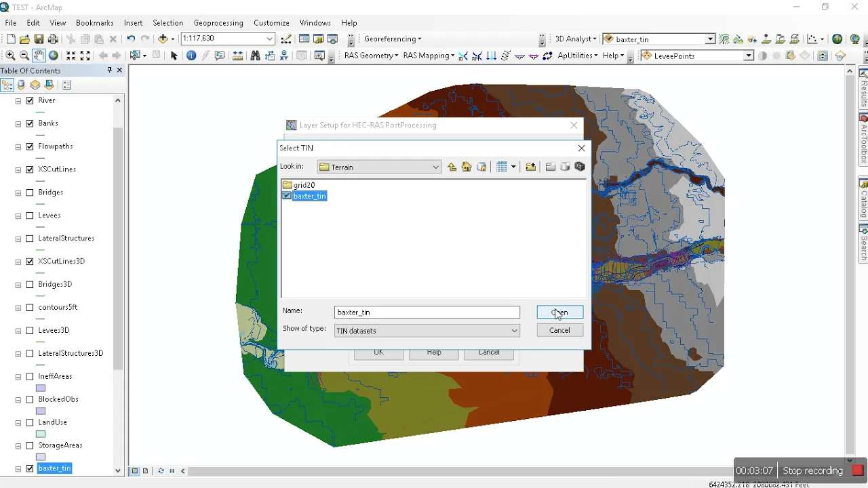Click the LandUse symbol swatch
Viewport: 868px width, 488px height.
coord(41,434)
